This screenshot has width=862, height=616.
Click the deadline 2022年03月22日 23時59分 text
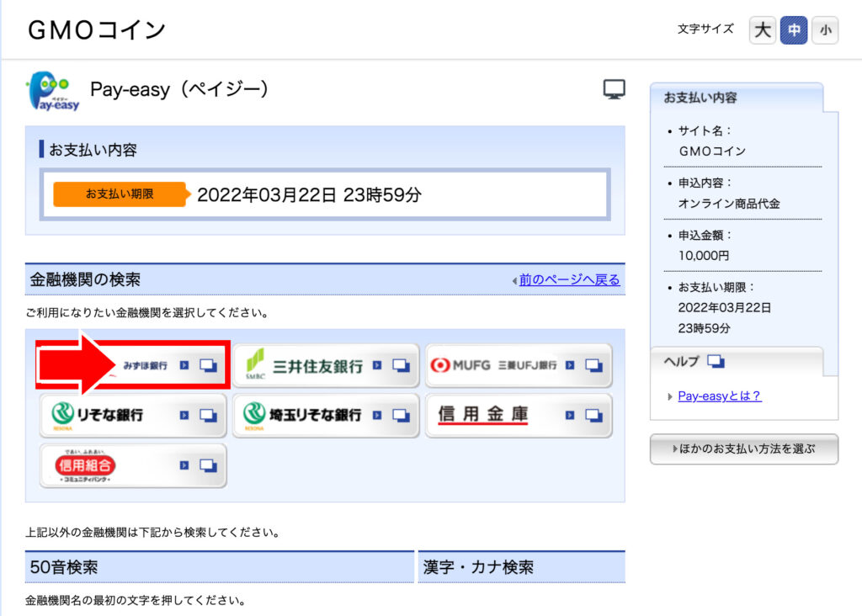tap(309, 194)
